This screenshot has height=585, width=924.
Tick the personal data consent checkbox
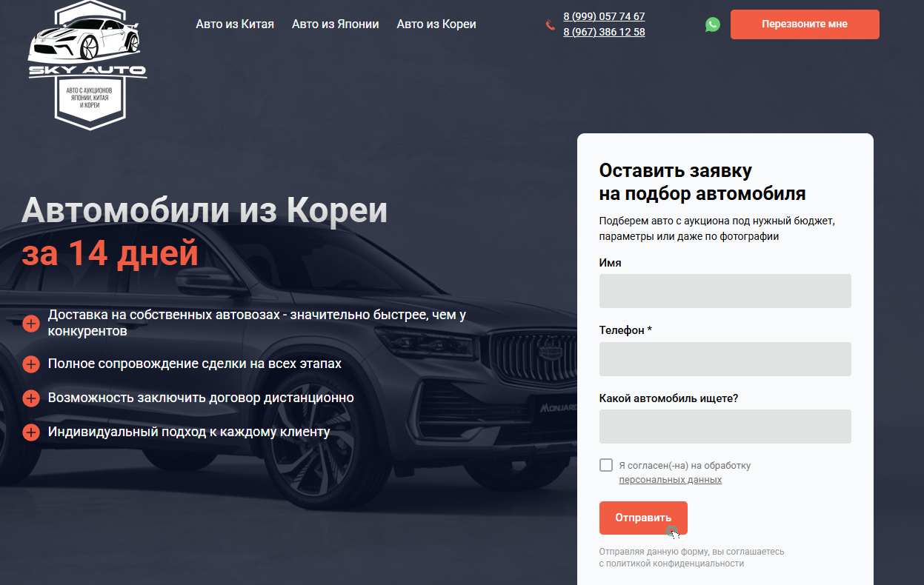606,465
